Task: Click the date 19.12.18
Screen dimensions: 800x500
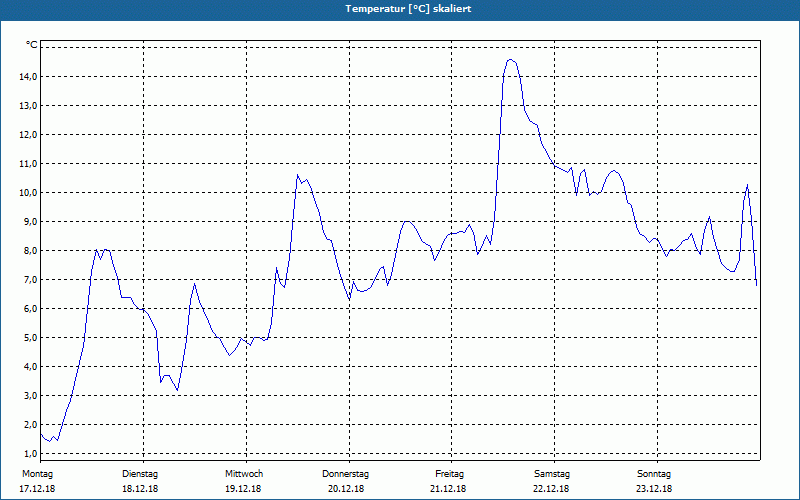Action: [243, 489]
